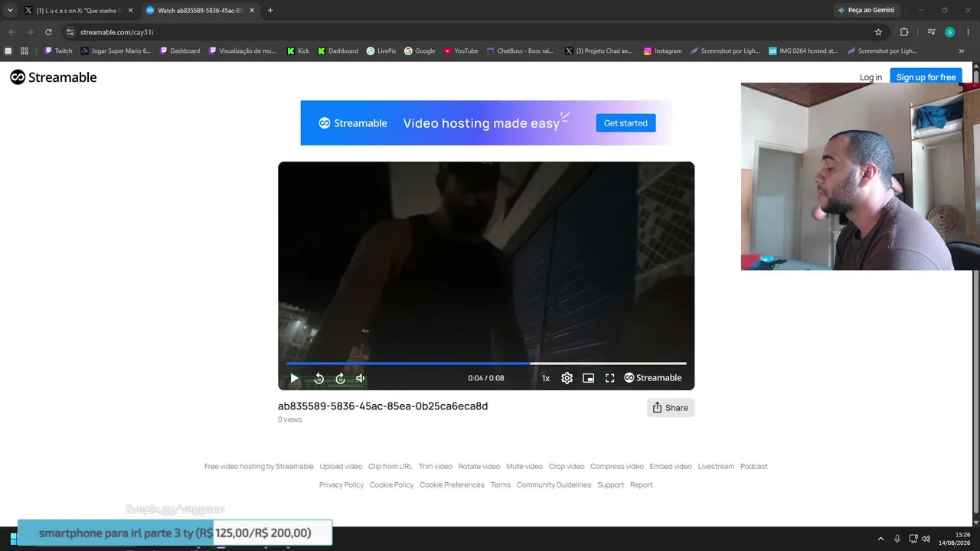Share the video with the Share button
980x551 pixels.
671,408
